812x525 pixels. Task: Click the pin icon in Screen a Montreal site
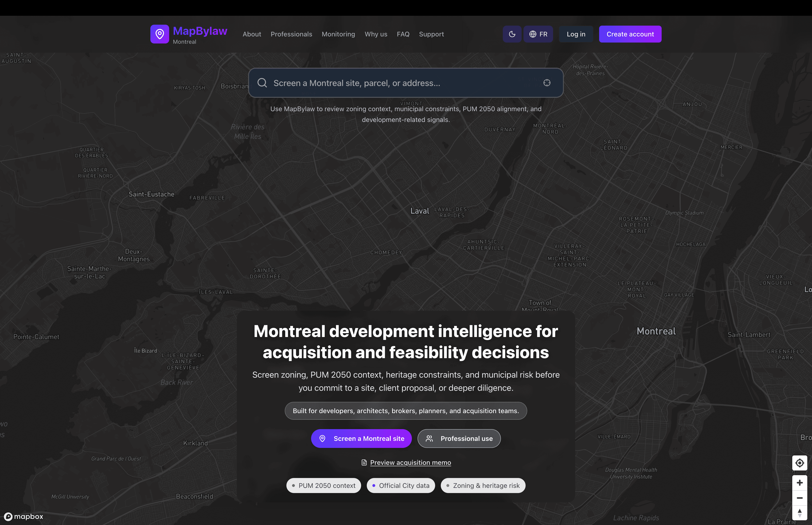coord(322,439)
